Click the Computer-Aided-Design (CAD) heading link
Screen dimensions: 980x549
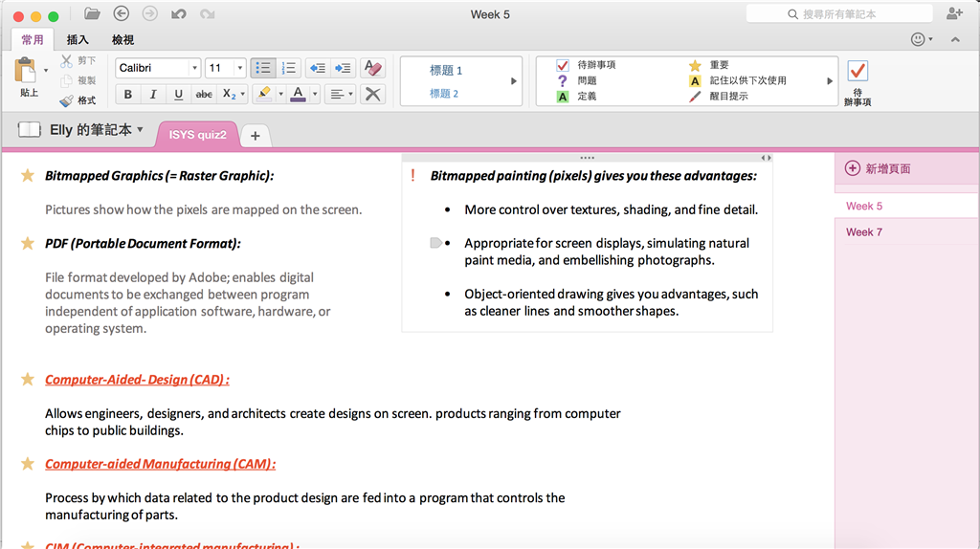pyautogui.click(x=137, y=380)
